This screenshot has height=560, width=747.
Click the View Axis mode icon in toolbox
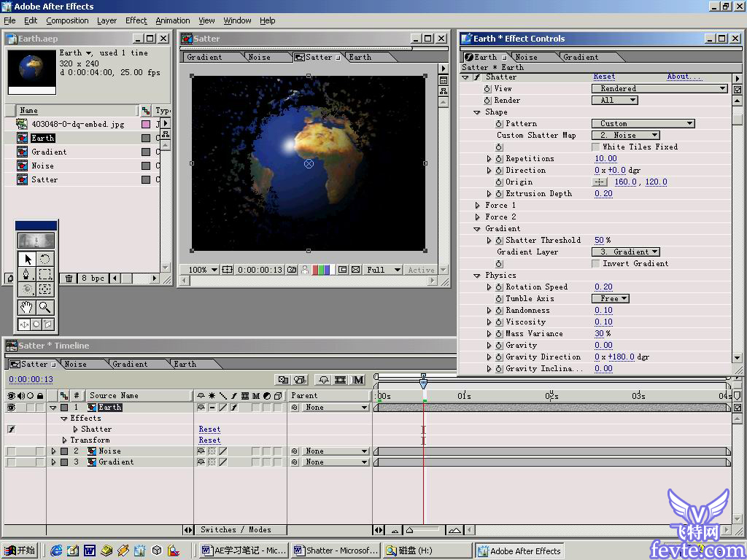[48, 324]
